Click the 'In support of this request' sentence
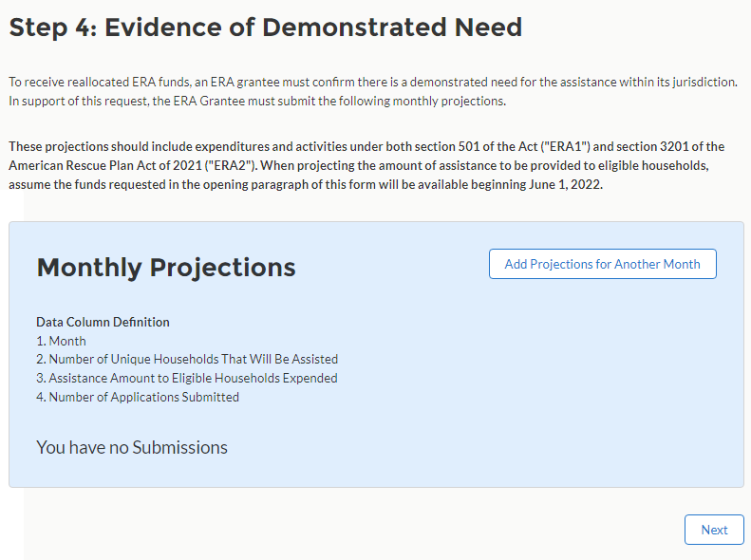Viewport: 751px width, 560px height. click(x=256, y=101)
